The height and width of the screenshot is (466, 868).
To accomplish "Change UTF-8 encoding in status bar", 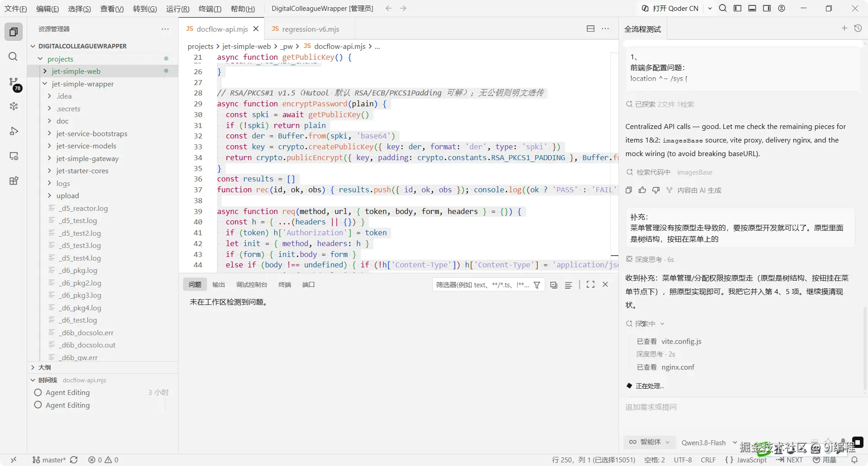I will (683, 460).
